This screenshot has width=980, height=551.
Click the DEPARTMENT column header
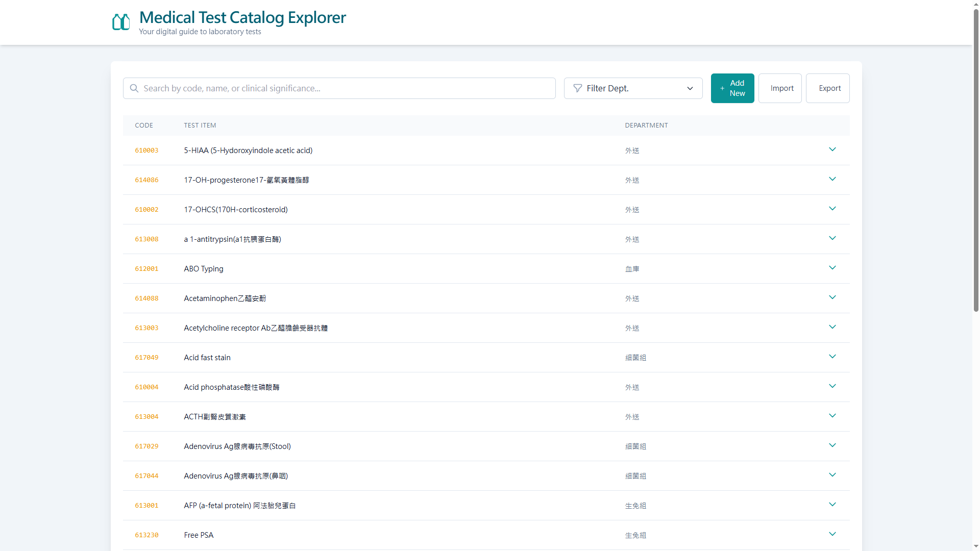coord(646,126)
